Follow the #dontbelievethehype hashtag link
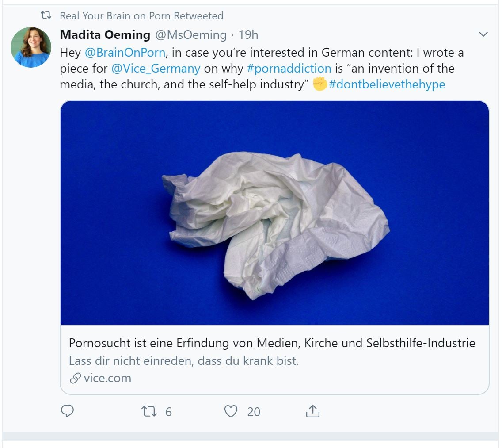 click(387, 84)
